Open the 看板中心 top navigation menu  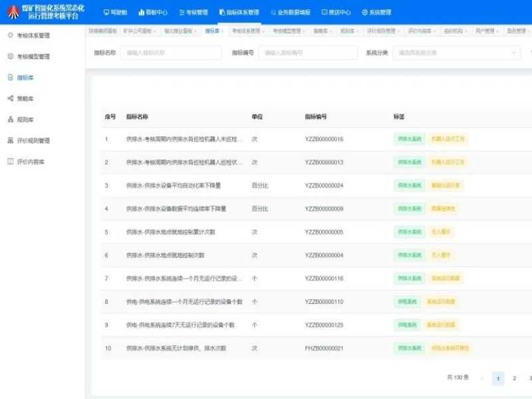pyautogui.click(x=153, y=12)
